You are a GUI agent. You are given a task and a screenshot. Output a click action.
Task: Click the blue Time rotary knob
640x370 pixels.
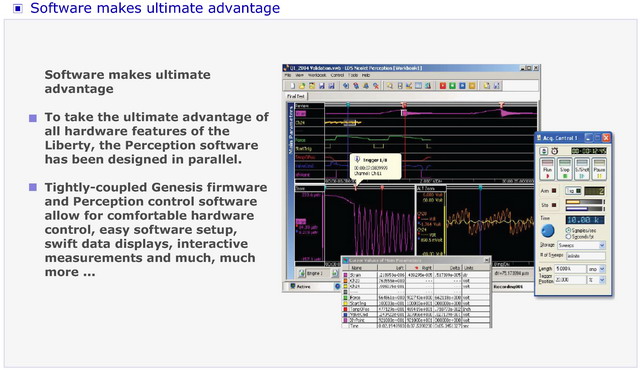click(548, 231)
